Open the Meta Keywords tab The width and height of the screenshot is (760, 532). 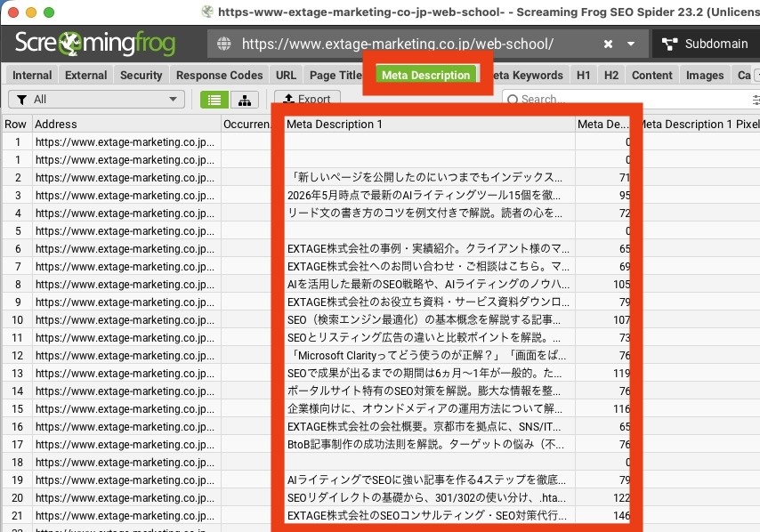tap(528, 75)
